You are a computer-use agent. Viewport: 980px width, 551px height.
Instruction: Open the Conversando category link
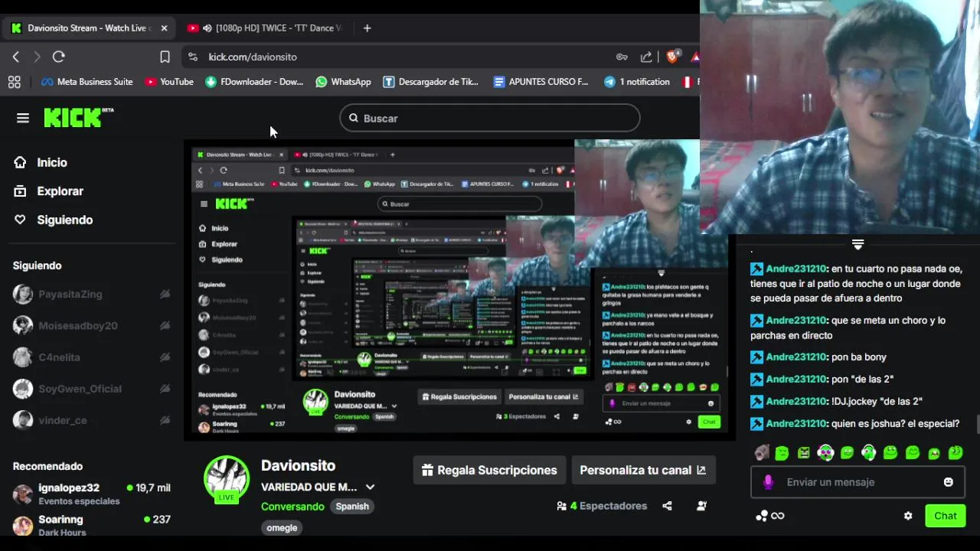point(292,506)
